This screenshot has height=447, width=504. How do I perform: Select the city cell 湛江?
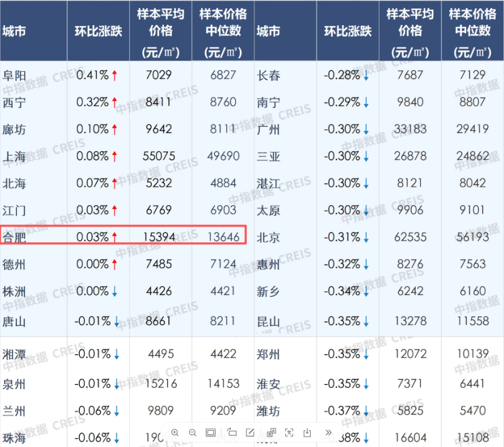pos(268,184)
